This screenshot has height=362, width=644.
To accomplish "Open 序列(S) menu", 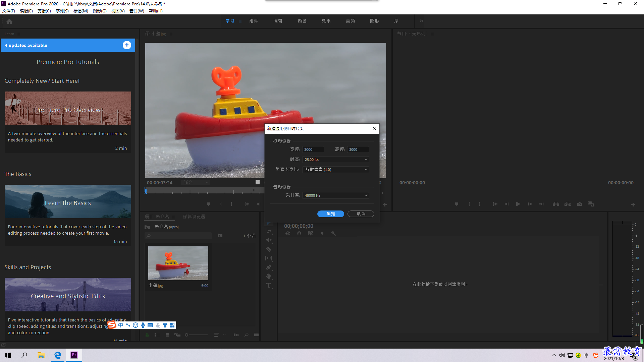I will [x=62, y=11].
